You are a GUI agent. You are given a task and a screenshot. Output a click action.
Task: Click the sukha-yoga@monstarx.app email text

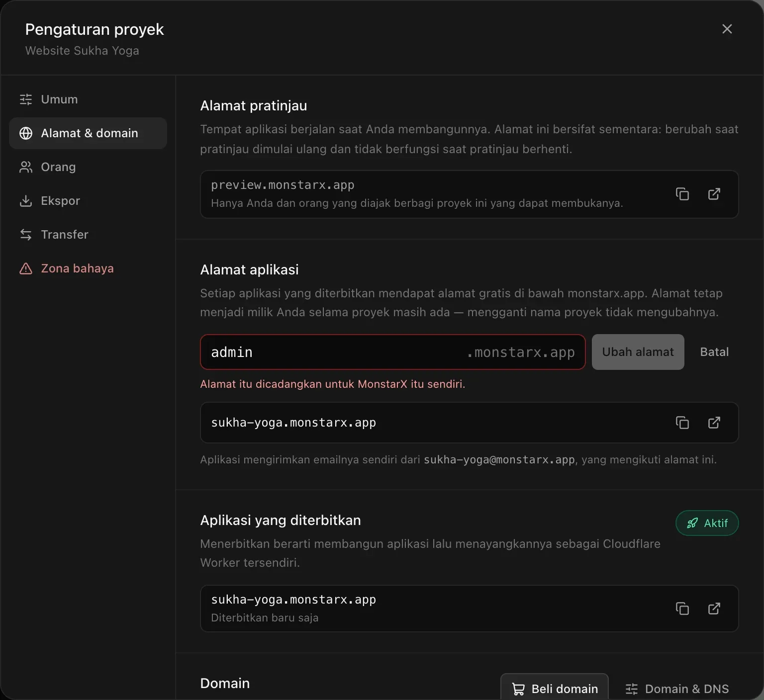tap(499, 460)
